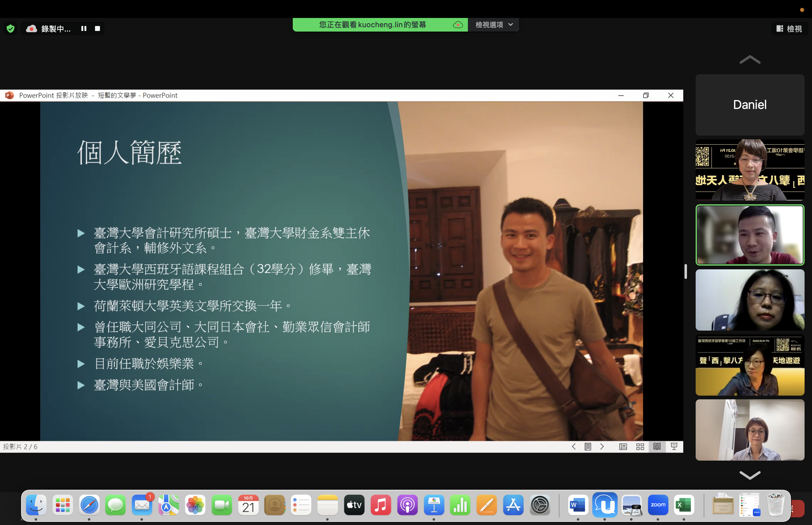Advance to the next slide in PowerPoint
This screenshot has width=812, height=525.
602,447
